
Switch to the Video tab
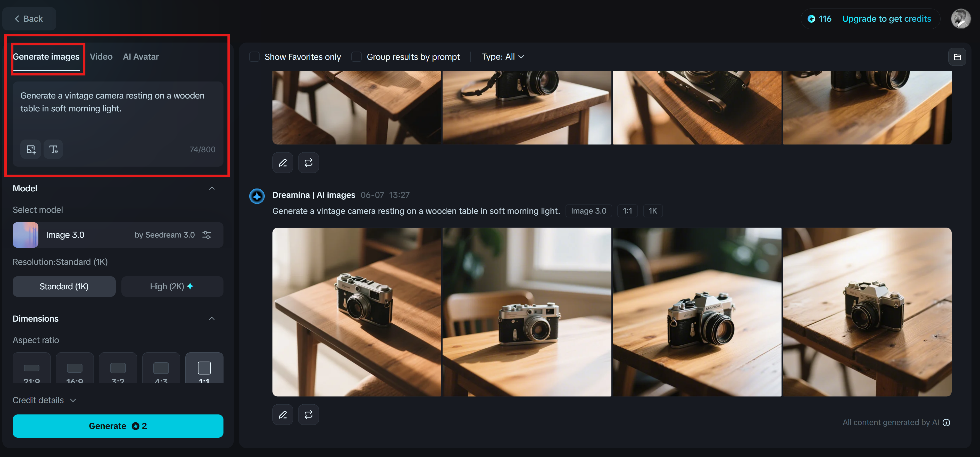pos(101,57)
